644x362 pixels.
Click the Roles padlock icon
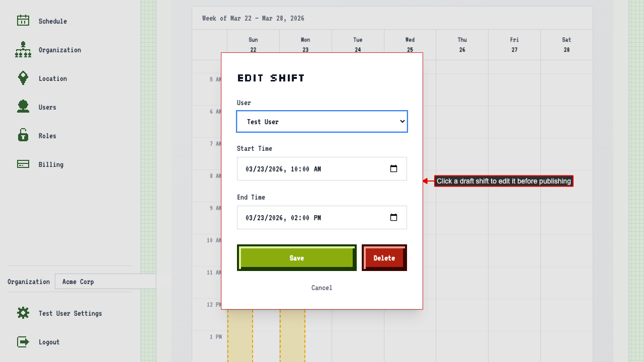tap(23, 135)
